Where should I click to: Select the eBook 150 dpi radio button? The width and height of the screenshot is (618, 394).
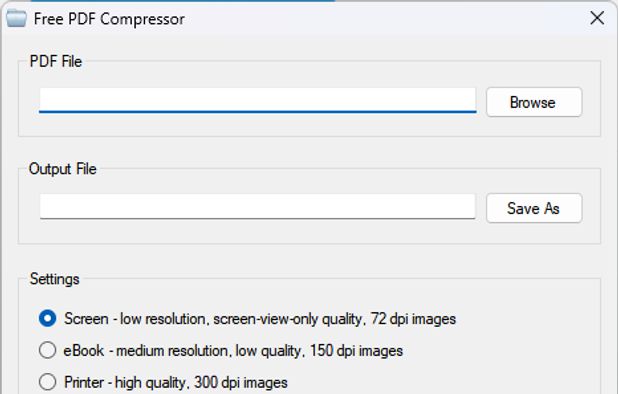(x=47, y=350)
